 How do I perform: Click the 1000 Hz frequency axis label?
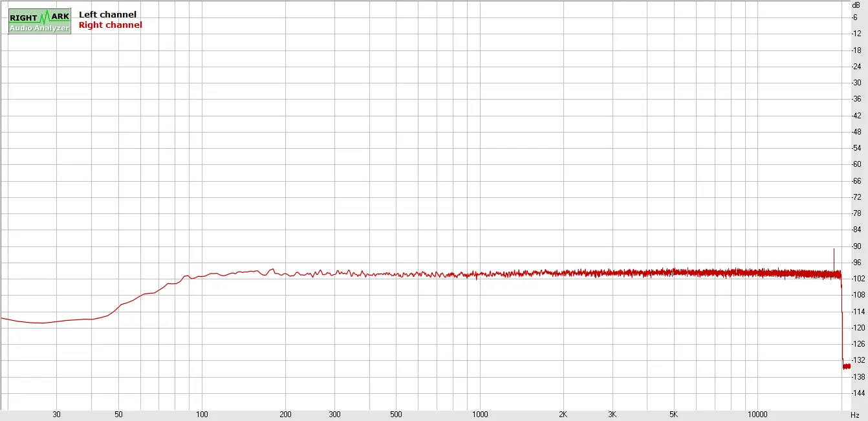(x=480, y=415)
